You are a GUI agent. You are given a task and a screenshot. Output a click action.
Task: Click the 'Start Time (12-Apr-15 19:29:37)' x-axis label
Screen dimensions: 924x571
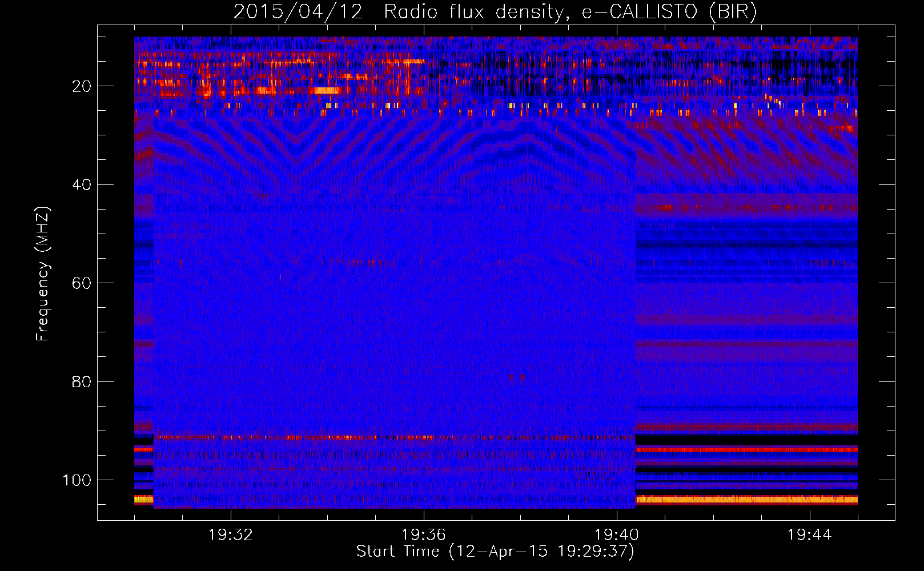click(495, 552)
